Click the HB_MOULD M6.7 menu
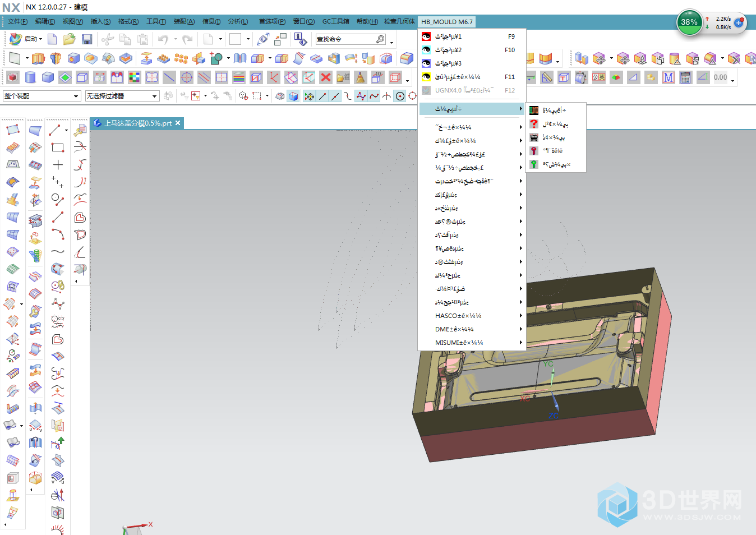756x535 pixels. (x=447, y=22)
